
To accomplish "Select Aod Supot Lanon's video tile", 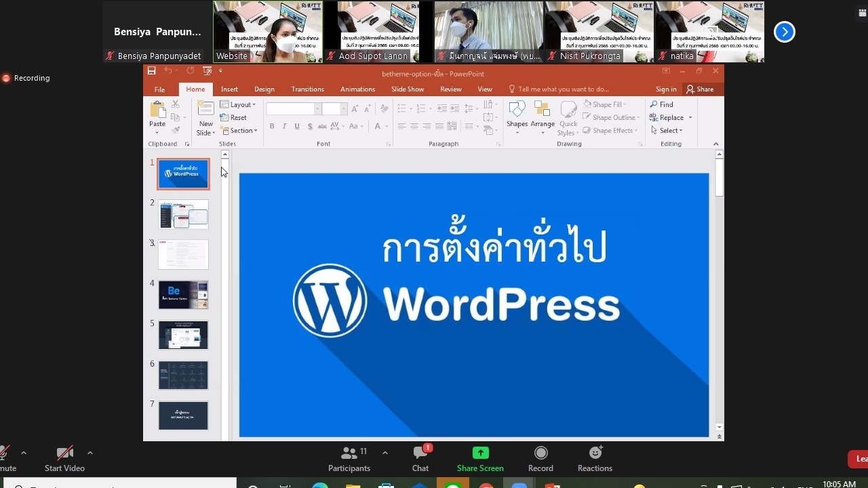I will pyautogui.click(x=378, y=32).
